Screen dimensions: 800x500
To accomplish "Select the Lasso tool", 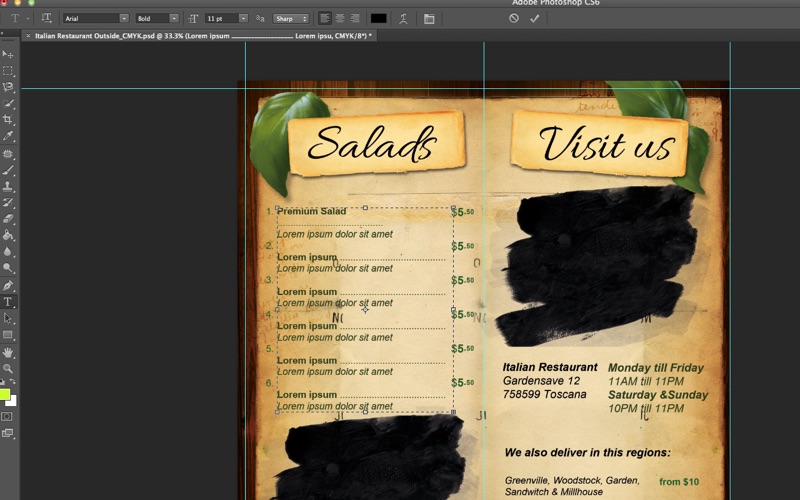I will click(x=8, y=87).
